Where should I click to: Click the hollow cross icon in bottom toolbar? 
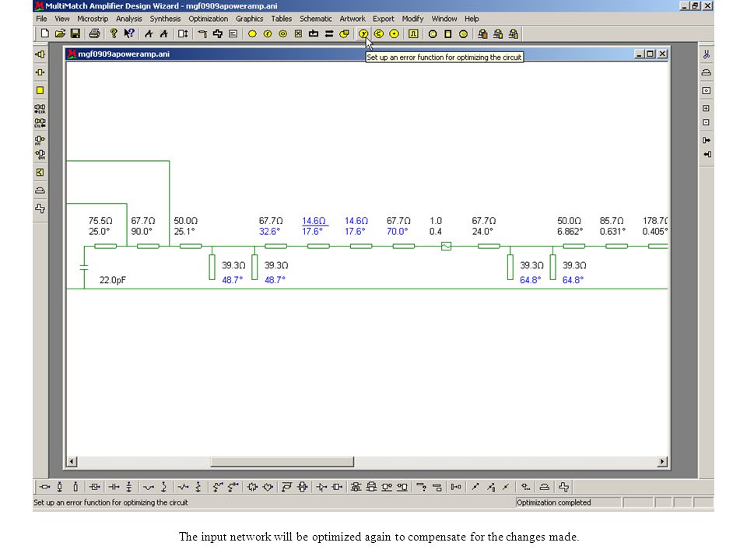(x=564, y=487)
